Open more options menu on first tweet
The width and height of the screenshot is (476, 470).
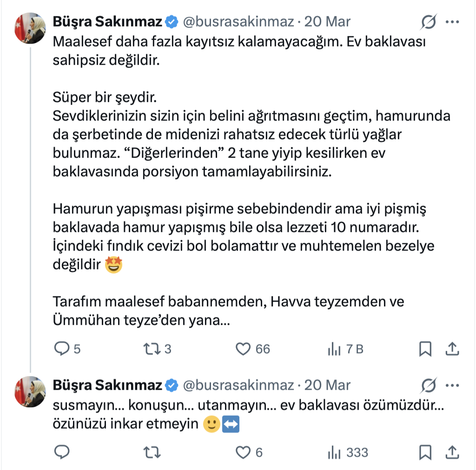point(453,22)
